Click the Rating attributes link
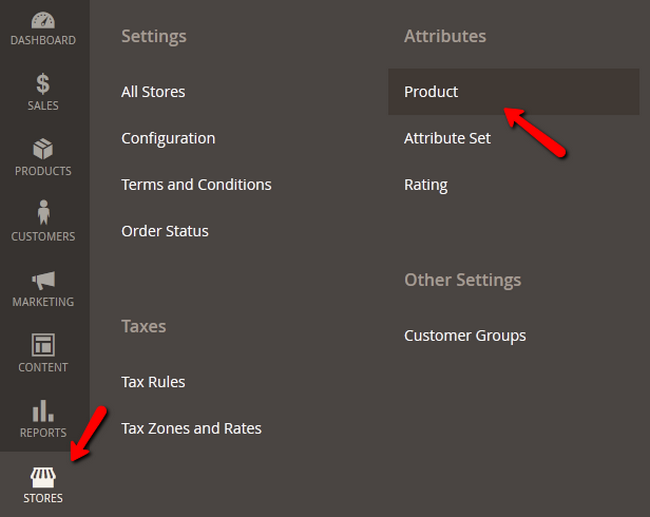650x517 pixels. click(x=425, y=185)
